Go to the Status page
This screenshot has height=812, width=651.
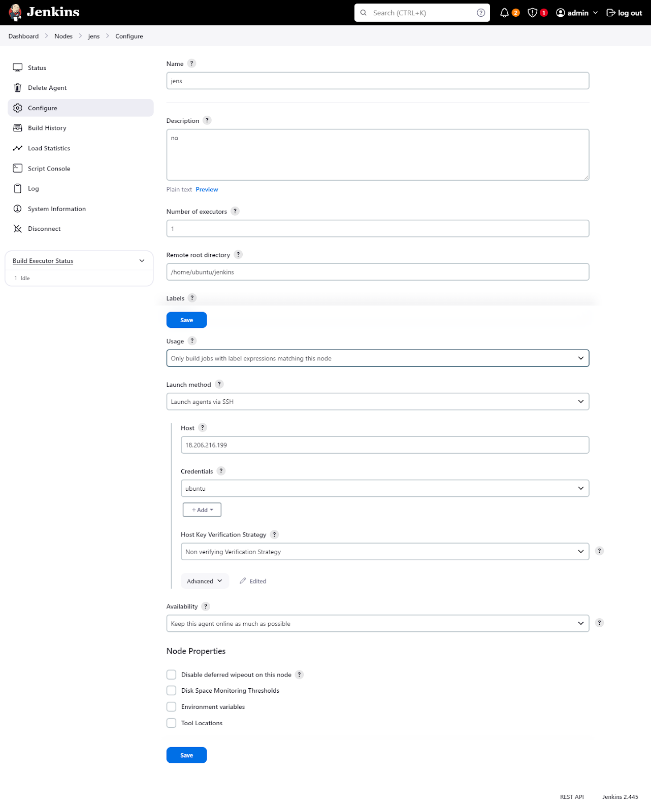pyautogui.click(x=37, y=67)
